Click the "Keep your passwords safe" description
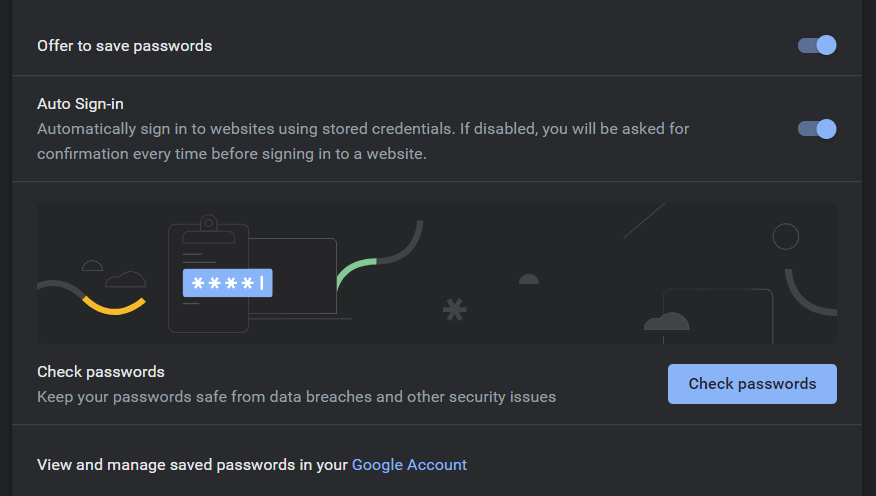Screen dimensions: 876x496 click(x=296, y=397)
